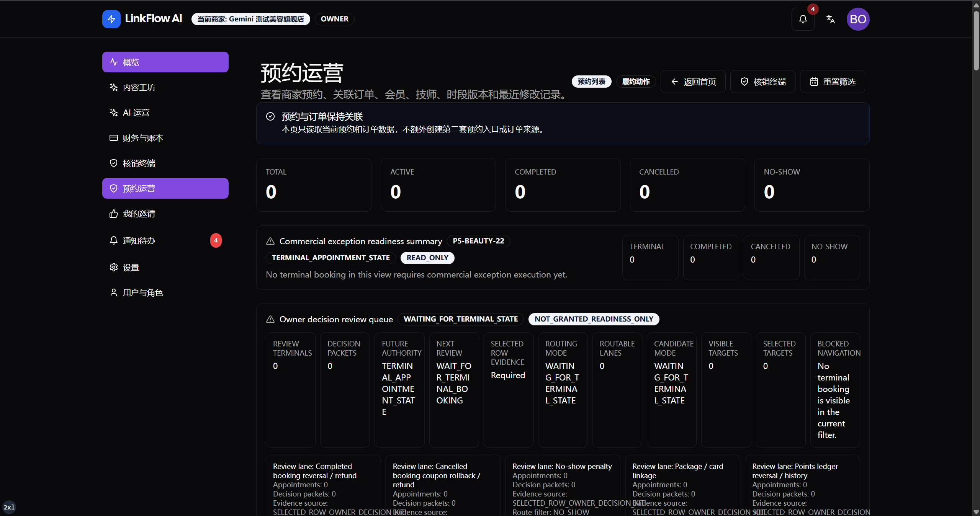Click the red 4 badge beside 通知待办
This screenshot has height=516, width=980.
(x=216, y=240)
